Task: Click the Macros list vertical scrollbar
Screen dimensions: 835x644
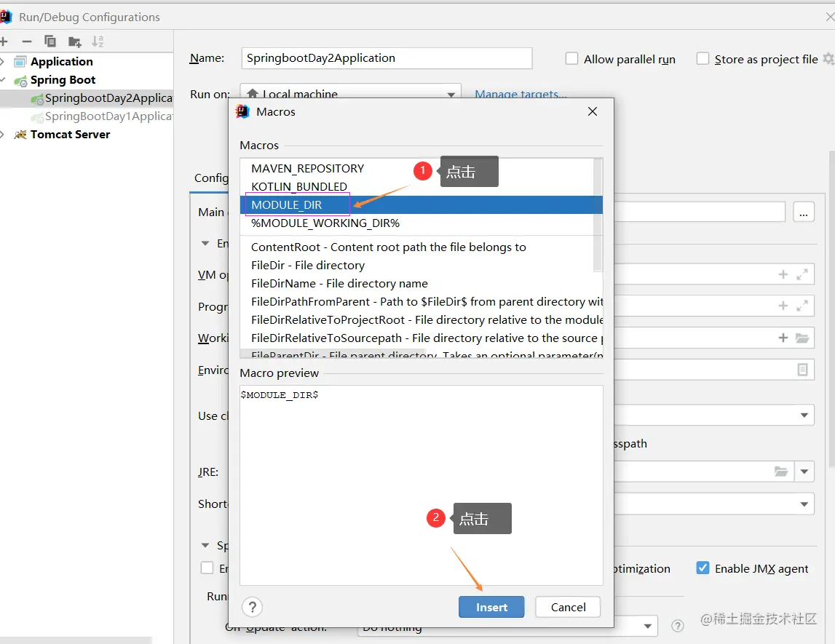Action: [598, 215]
